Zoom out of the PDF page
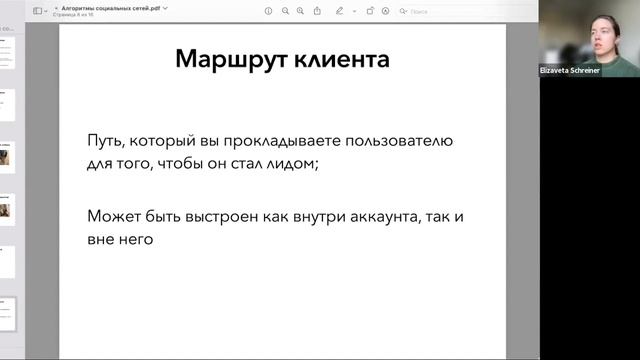This screenshot has height=360, width=640. pos(285,11)
